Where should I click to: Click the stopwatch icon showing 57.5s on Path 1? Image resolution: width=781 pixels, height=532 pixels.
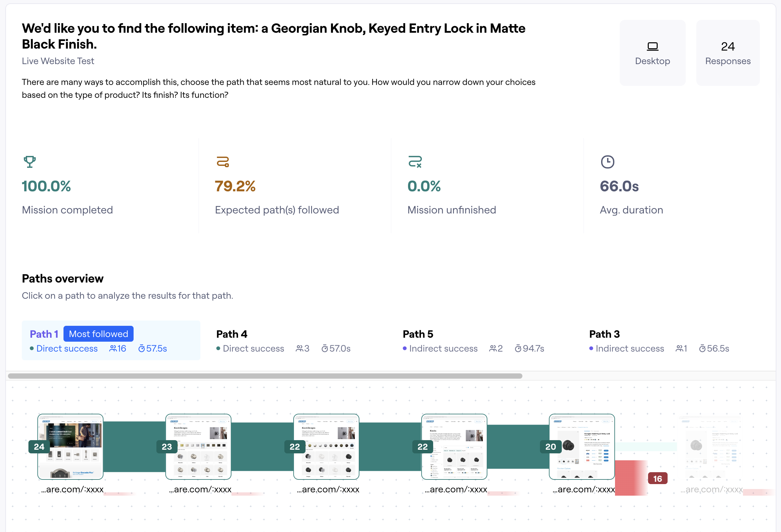142,348
